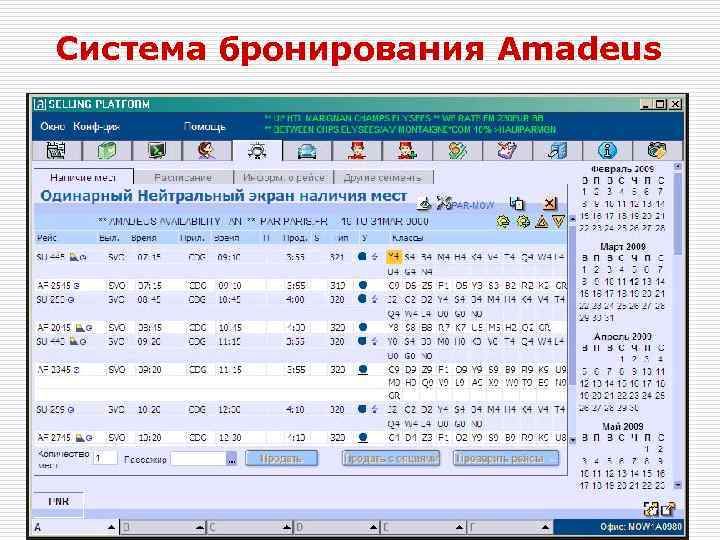Click the crossed tools icon beside PAR-NOW
720x540 pixels.
tap(444, 203)
